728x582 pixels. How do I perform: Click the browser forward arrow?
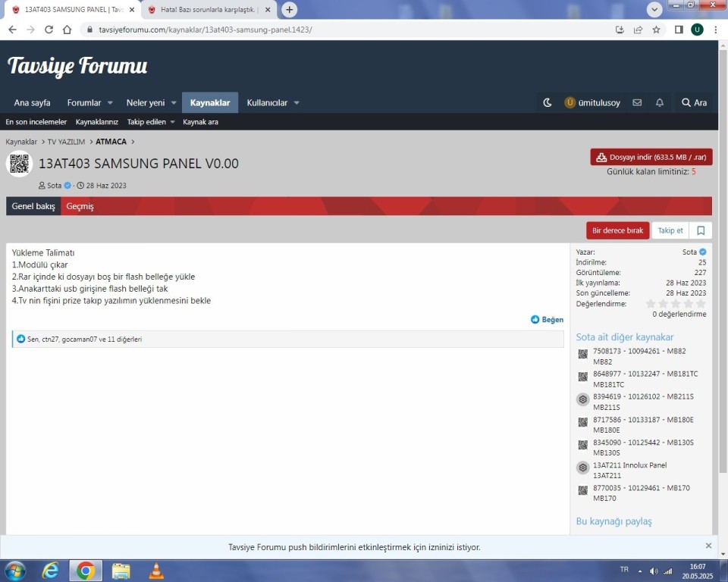pyautogui.click(x=30, y=30)
